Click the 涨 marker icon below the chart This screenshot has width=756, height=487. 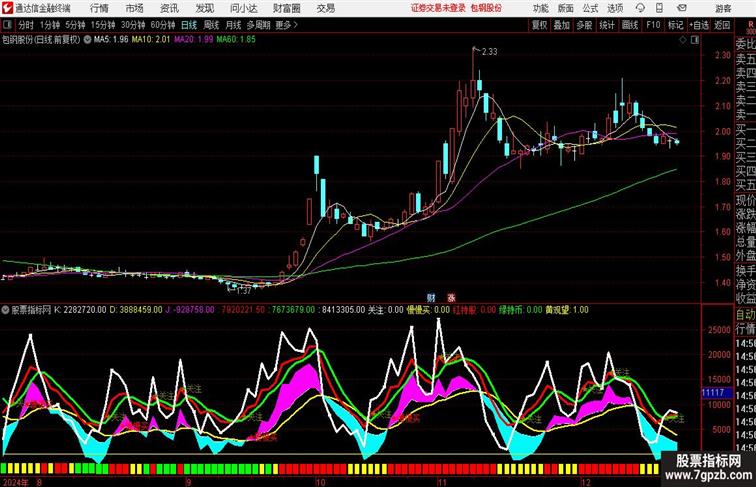pos(451,298)
